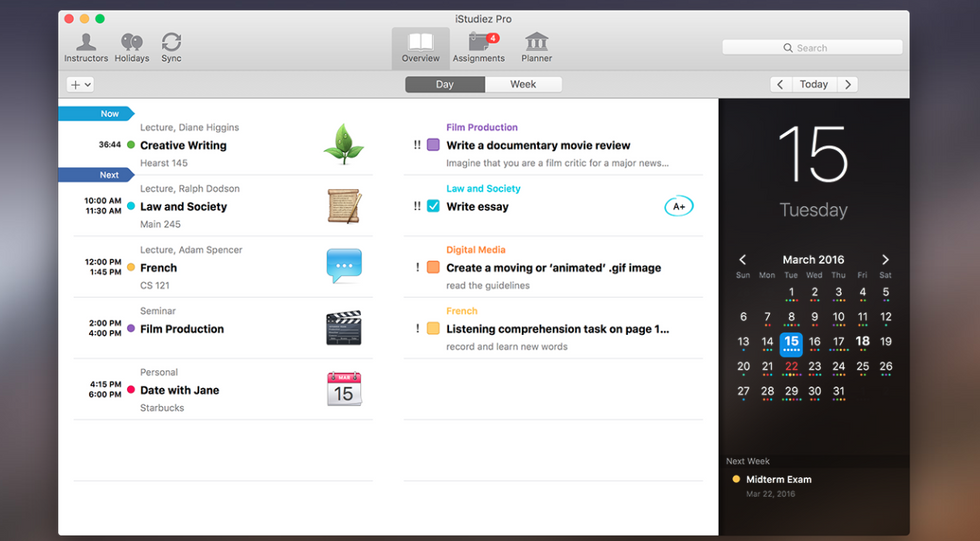Click the Search field
980x541 pixels.
(812, 48)
